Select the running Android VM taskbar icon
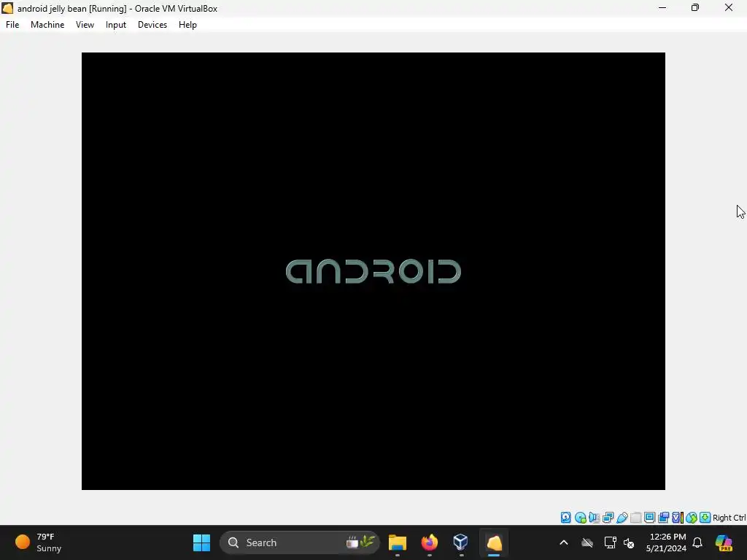Image resolution: width=747 pixels, height=560 pixels. pyautogui.click(x=494, y=542)
